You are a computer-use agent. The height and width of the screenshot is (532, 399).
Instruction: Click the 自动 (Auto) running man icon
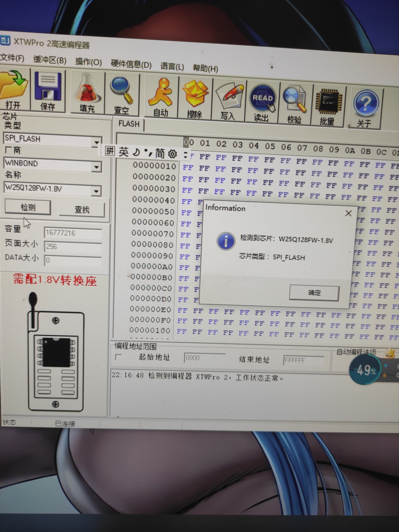pos(161,97)
